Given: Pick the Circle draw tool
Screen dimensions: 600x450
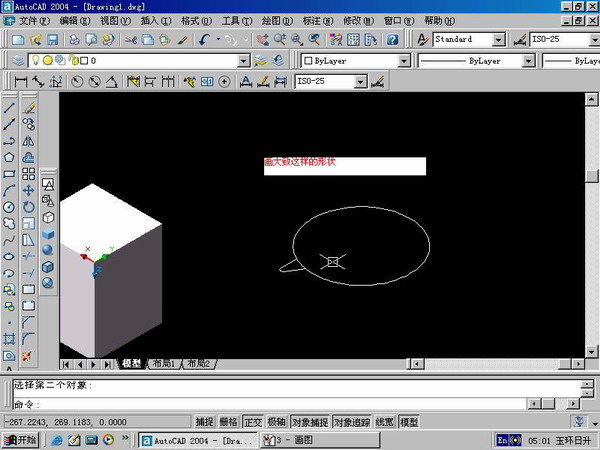Looking at the screenshot, I should pyautogui.click(x=9, y=206).
